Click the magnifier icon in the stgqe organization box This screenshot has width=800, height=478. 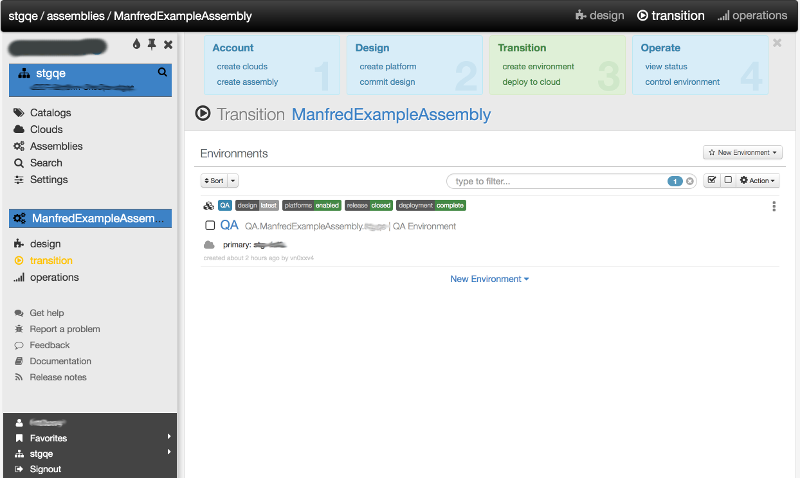(x=162, y=72)
